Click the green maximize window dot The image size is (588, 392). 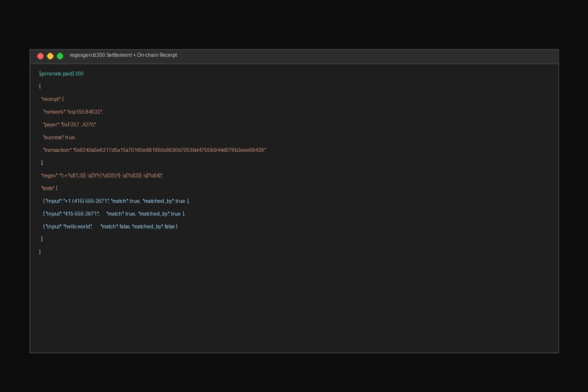pyautogui.click(x=60, y=56)
